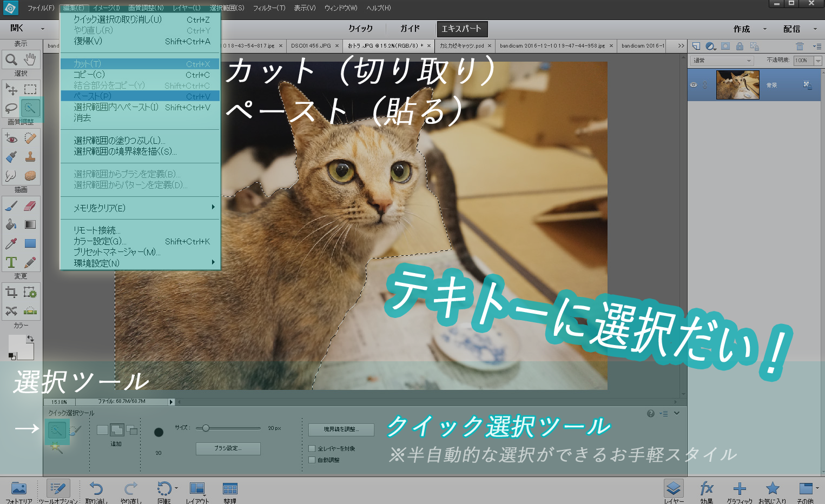Image resolution: width=825 pixels, height=504 pixels.
Task: Select the blue rectangle Shape tool
Action: 30,243
